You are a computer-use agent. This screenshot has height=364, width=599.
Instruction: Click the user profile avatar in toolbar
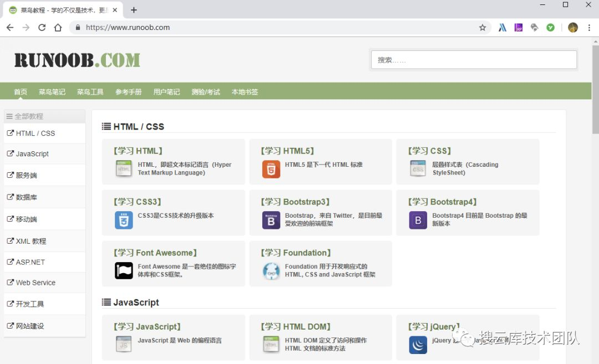tap(572, 28)
